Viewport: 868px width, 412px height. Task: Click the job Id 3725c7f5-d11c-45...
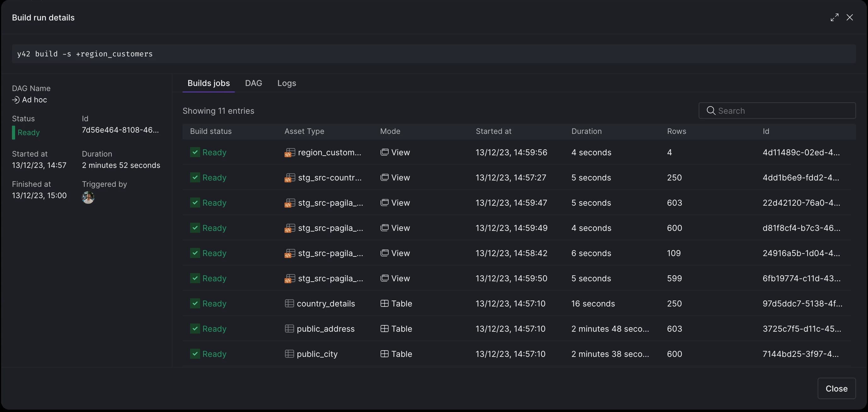[x=802, y=329]
